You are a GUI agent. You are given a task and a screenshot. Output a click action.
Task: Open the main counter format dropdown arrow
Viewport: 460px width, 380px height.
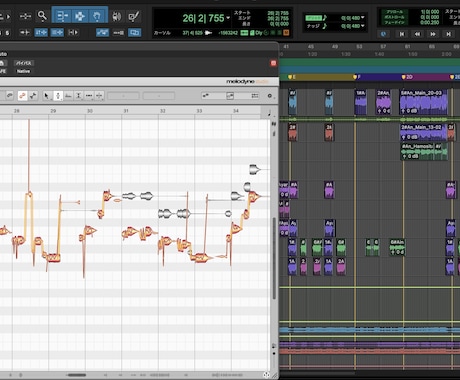point(228,18)
